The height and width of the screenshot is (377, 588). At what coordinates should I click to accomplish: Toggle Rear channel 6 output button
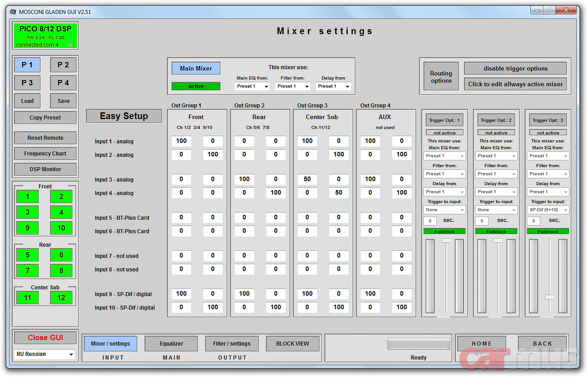coord(61,255)
